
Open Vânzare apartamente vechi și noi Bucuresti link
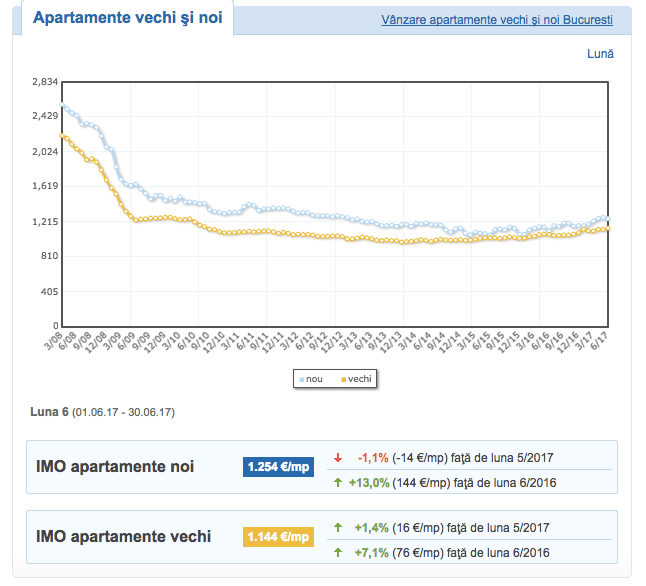coord(497,20)
